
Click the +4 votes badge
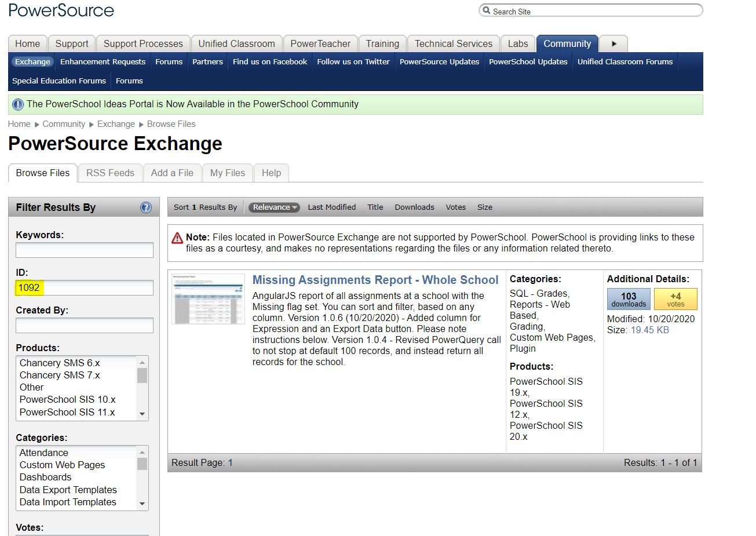point(675,298)
